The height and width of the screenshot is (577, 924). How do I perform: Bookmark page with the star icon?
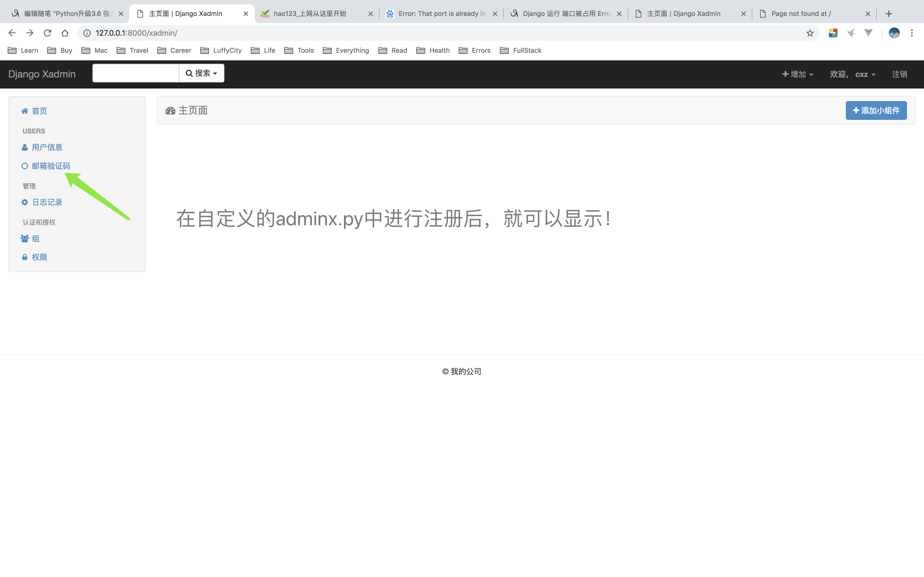point(810,33)
